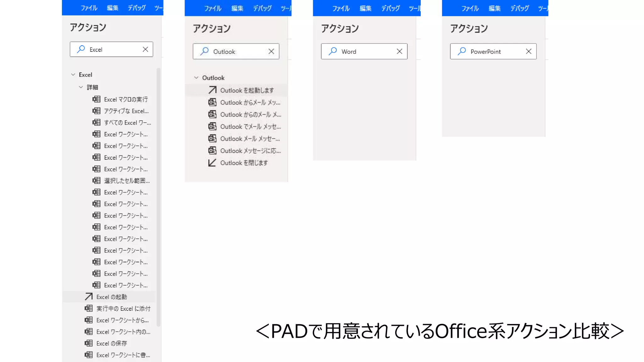The height and width of the screenshot is (362, 644).
Task: Click the Excel の保存 action icon
Action: click(89, 343)
